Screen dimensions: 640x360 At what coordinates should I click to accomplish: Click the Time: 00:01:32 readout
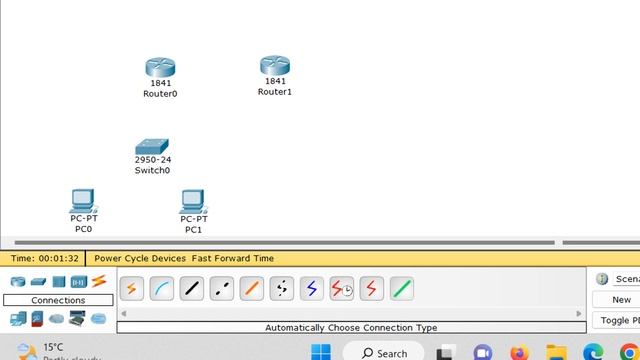tap(44, 258)
